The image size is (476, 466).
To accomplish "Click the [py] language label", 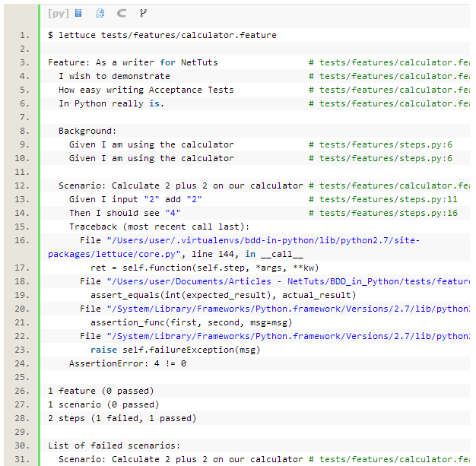I will pyautogui.click(x=57, y=13).
